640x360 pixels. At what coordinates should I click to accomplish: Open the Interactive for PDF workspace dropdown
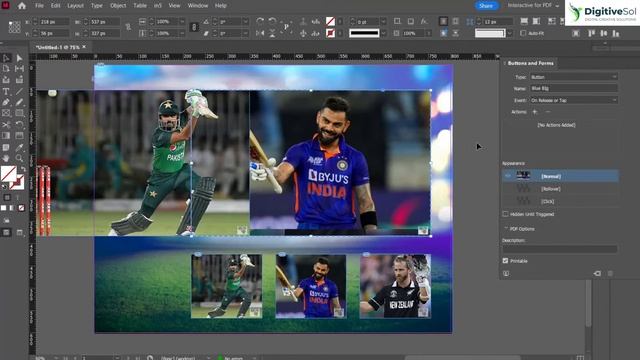tap(533, 6)
